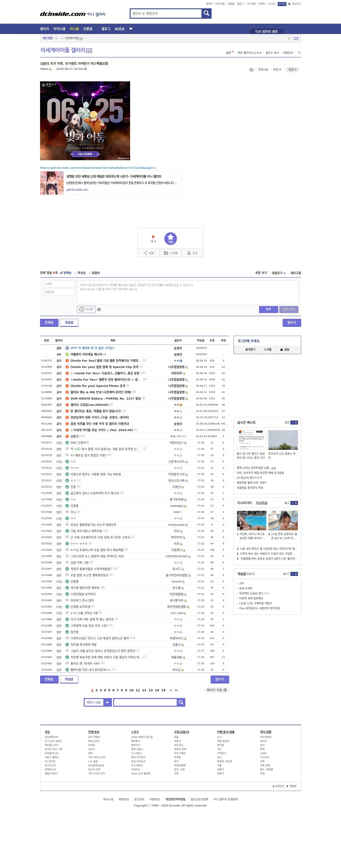The image size is (341, 868).
Task: Click the 공유 share icon button
Action: point(149,253)
